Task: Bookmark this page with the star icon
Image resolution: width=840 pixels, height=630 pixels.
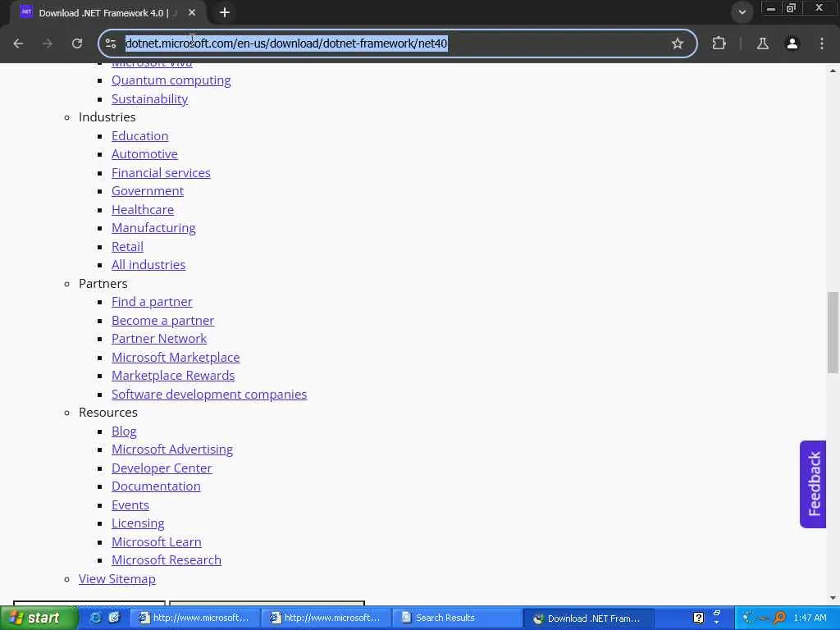Action: [677, 43]
